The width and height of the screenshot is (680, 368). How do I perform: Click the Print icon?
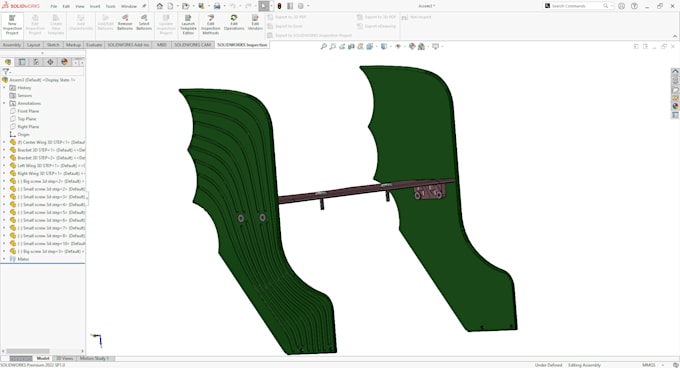(x=217, y=6)
